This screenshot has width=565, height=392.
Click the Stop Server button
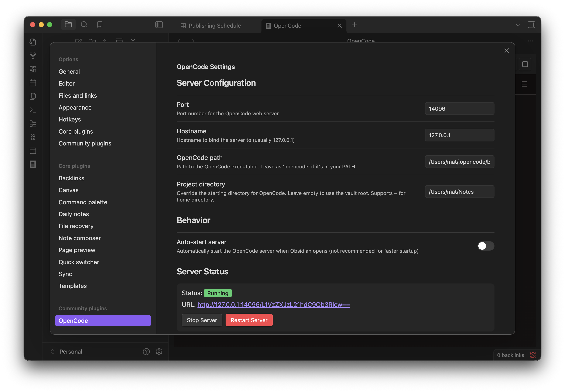[x=202, y=320]
